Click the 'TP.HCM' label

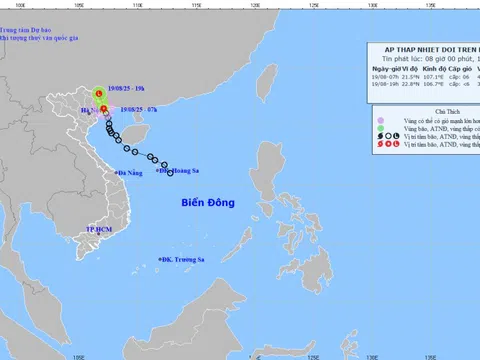tap(99, 229)
